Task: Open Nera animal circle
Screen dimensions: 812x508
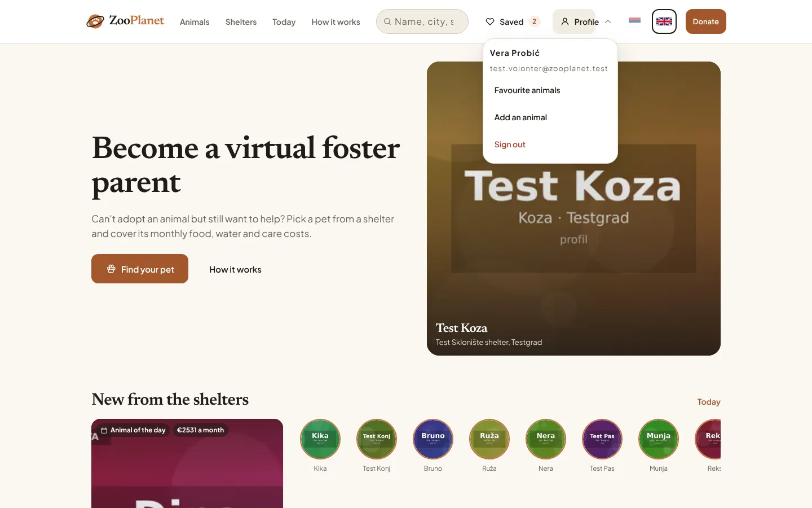Action: pos(546,439)
